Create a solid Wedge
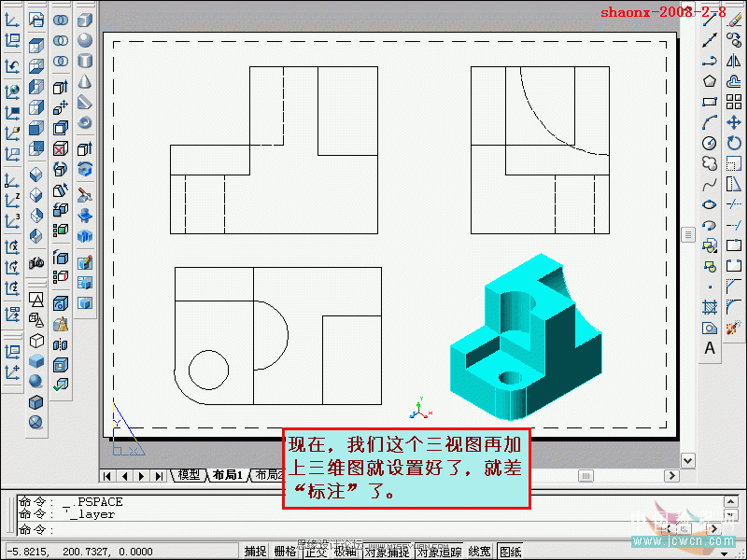Image resolution: width=748 pixels, height=560 pixels. pos(85,102)
